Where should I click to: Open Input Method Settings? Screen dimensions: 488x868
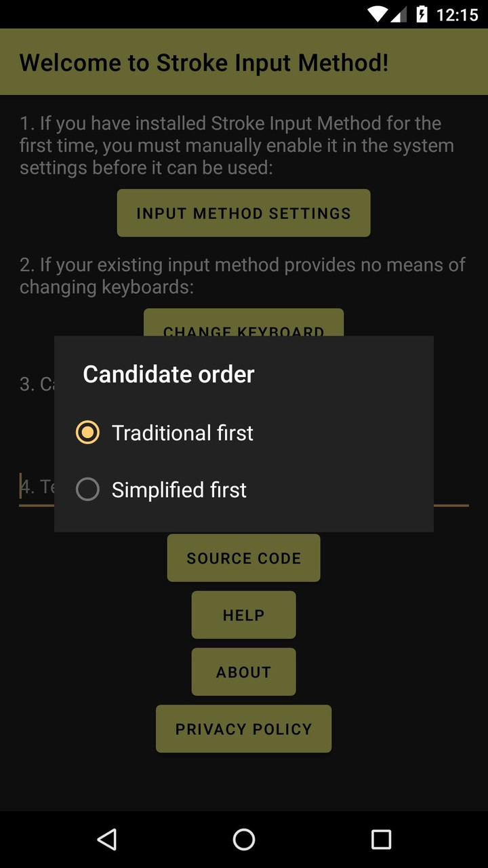(243, 213)
